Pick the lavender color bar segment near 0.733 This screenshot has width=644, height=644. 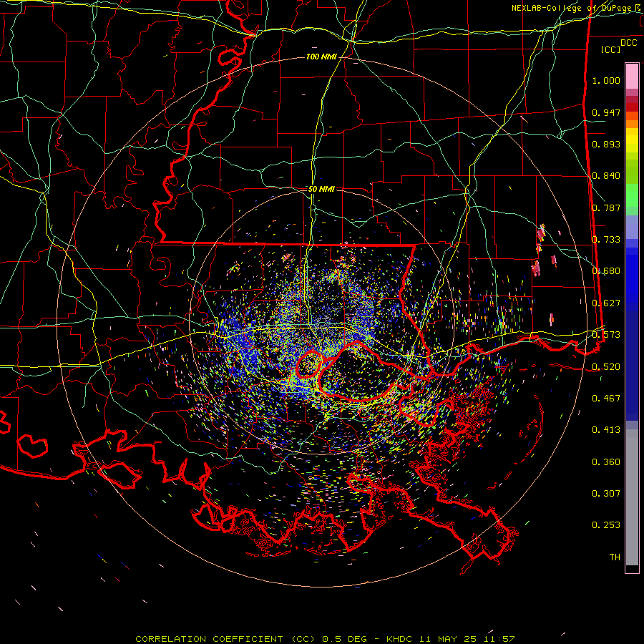point(632,228)
